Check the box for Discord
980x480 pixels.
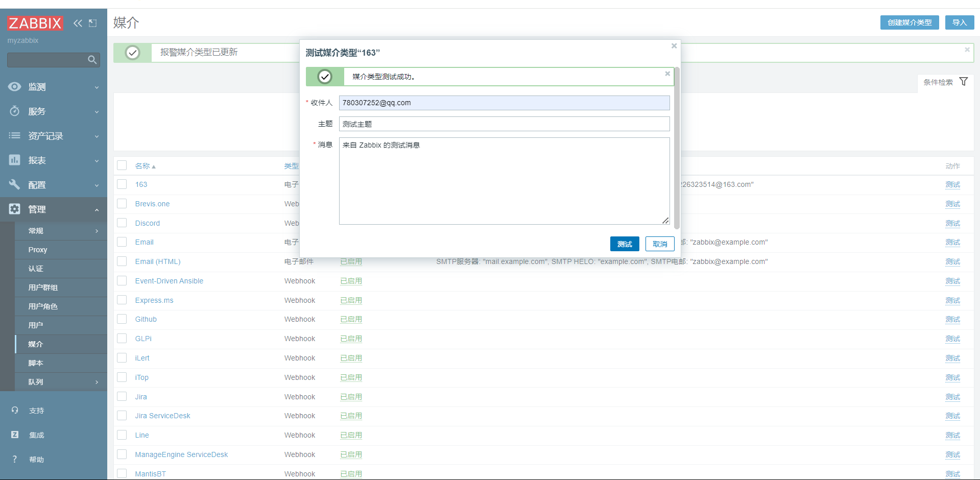click(x=122, y=223)
